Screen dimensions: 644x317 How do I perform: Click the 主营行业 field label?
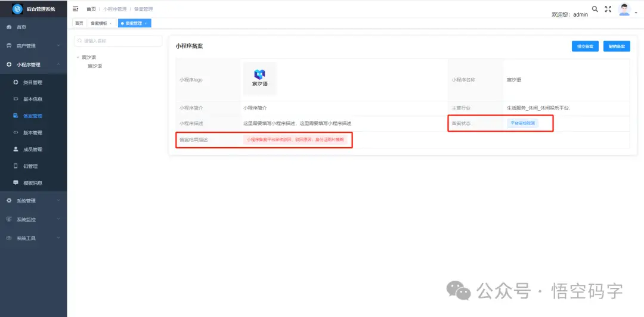tap(461, 108)
